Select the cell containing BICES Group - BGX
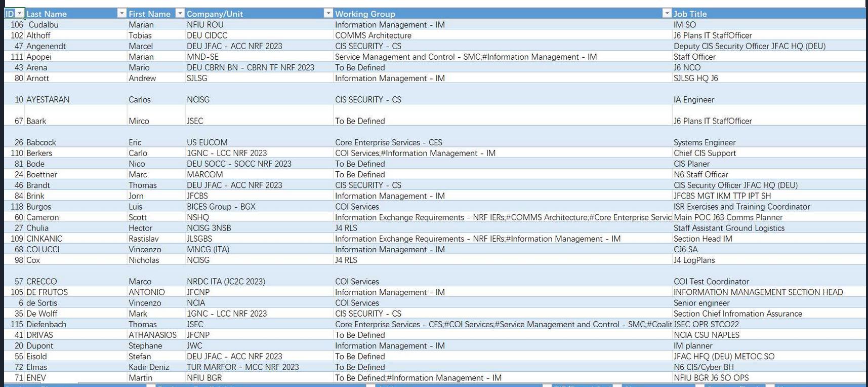868x387 pixels. [259, 206]
